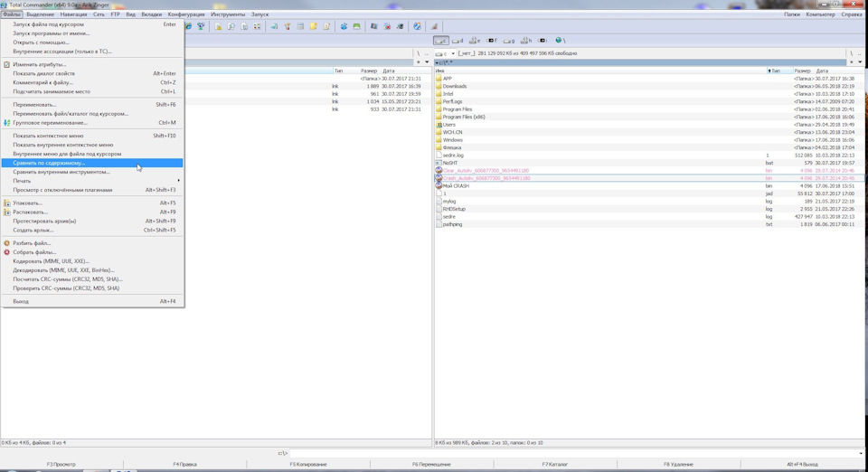Switch to drive i in the drive bar
This screenshot has width=868, height=472.
543,41
